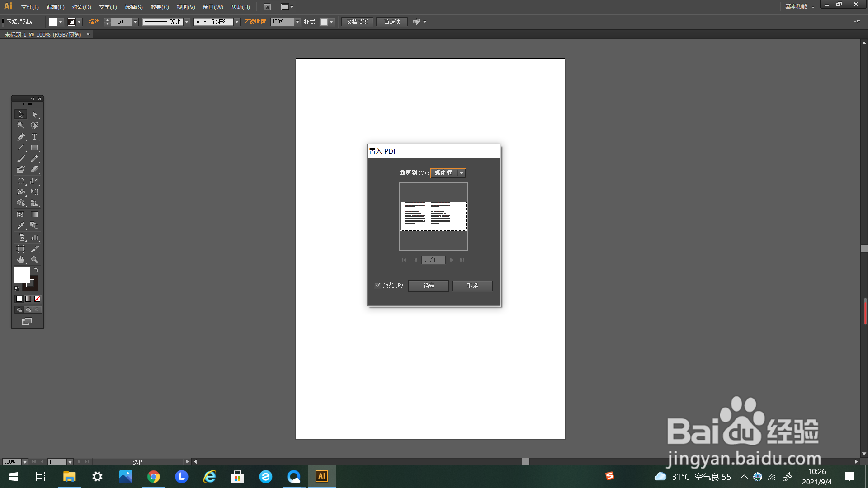
Task: Swap fill and stroke colors
Action: coord(36,270)
